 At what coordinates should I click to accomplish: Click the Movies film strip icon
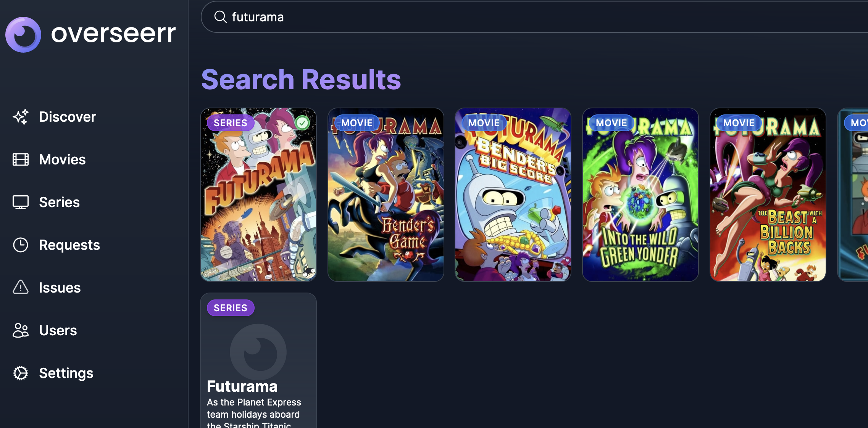[x=21, y=159]
